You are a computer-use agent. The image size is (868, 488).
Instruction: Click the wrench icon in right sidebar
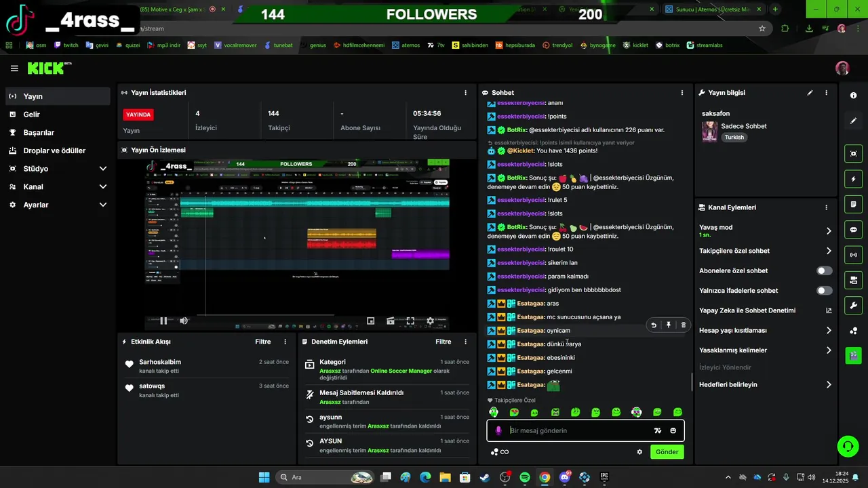click(853, 305)
